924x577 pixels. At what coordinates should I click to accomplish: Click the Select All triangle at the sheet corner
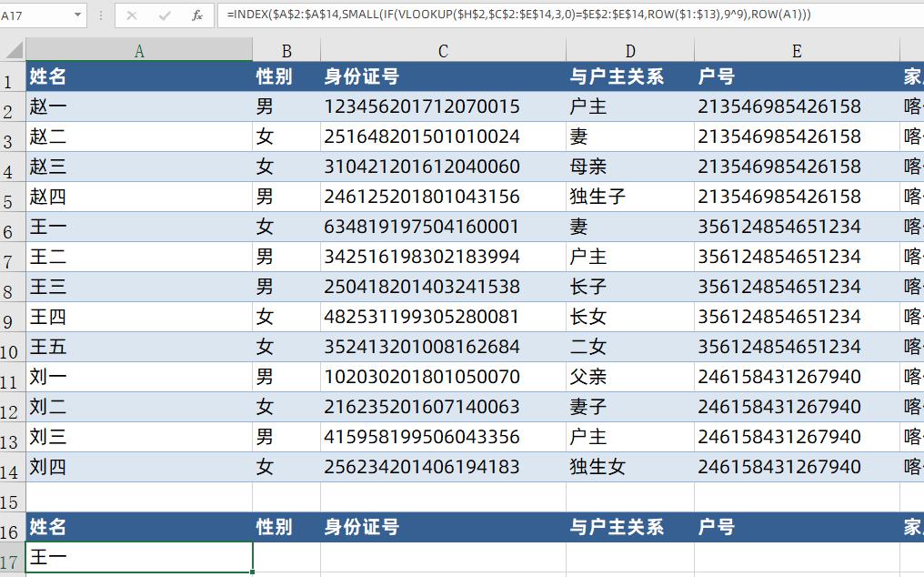(10, 52)
